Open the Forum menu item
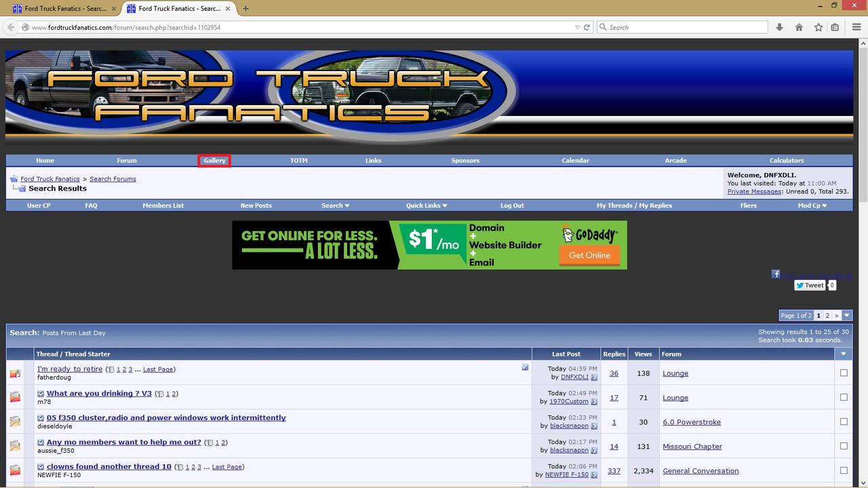Image resolution: width=868 pixels, height=488 pixels. pos(127,161)
